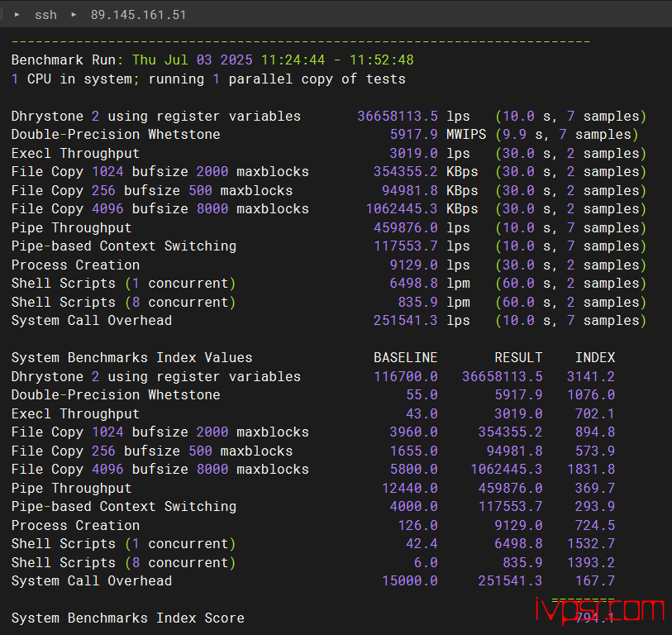Select the Execl Throughput index 702.1
This screenshot has width=672, height=635.
[x=595, y=414]
